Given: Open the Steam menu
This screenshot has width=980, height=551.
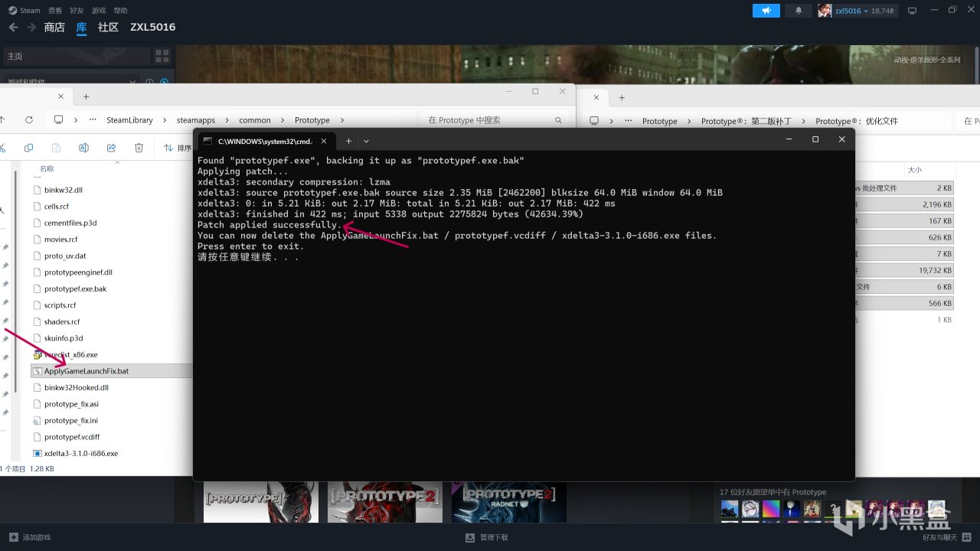Looking at the screenshot, I should (24, 11).
